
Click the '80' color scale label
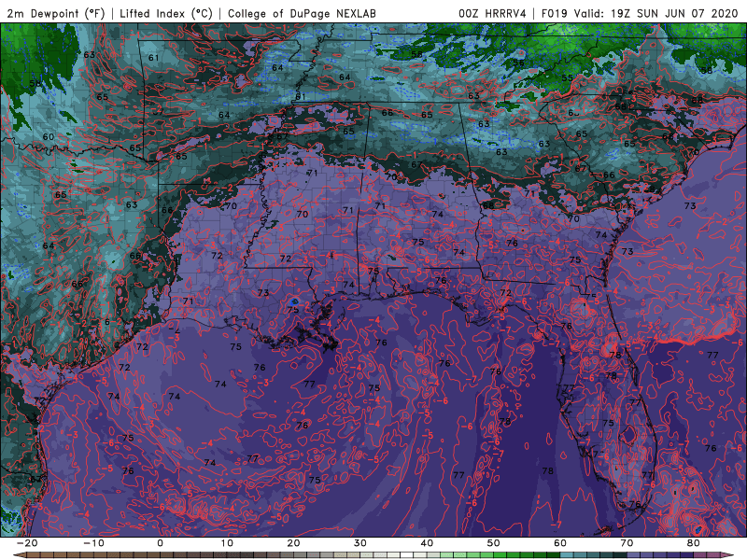pyautogui.click(x=694, y=543)
